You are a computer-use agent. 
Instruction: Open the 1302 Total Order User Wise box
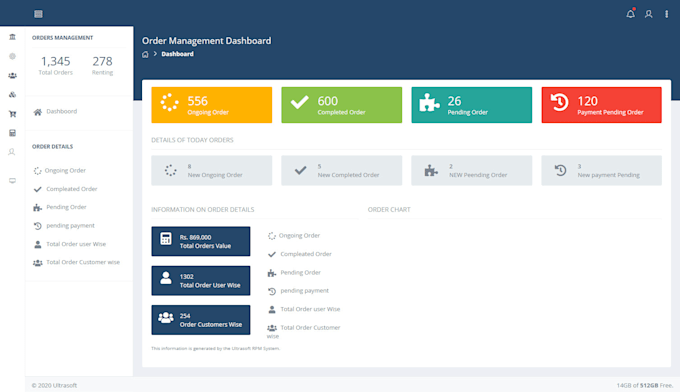201,281
